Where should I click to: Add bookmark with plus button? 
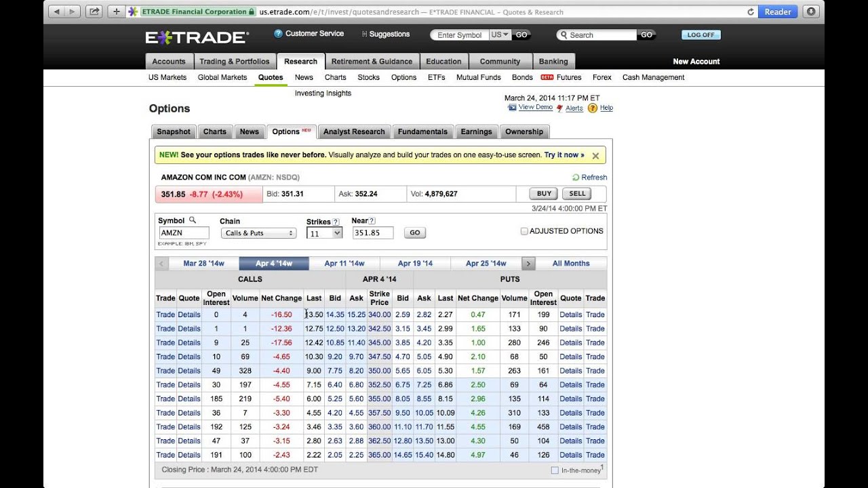click(116, 12)
